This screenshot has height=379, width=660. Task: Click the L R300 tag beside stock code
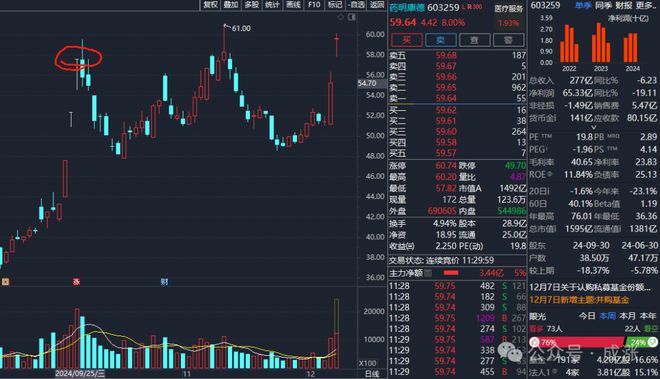pyautogui.click(x=472, y=7)
